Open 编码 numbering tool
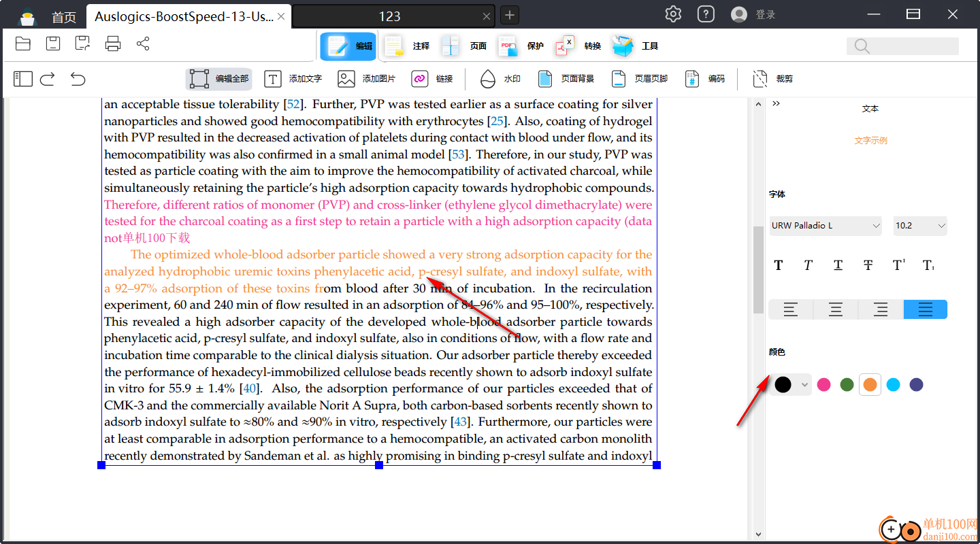 click(704, 79)
